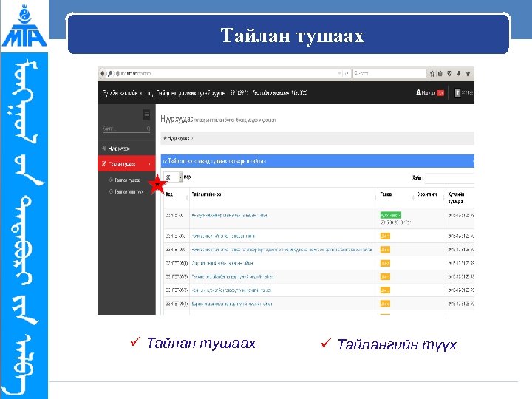
Task: Open the report link in the green-badge row
Action: (x=229, y=216)
